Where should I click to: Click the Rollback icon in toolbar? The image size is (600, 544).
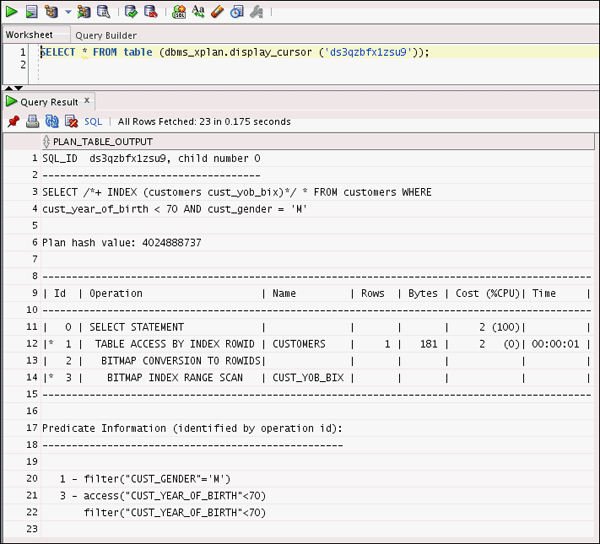[x=149, y=12]
